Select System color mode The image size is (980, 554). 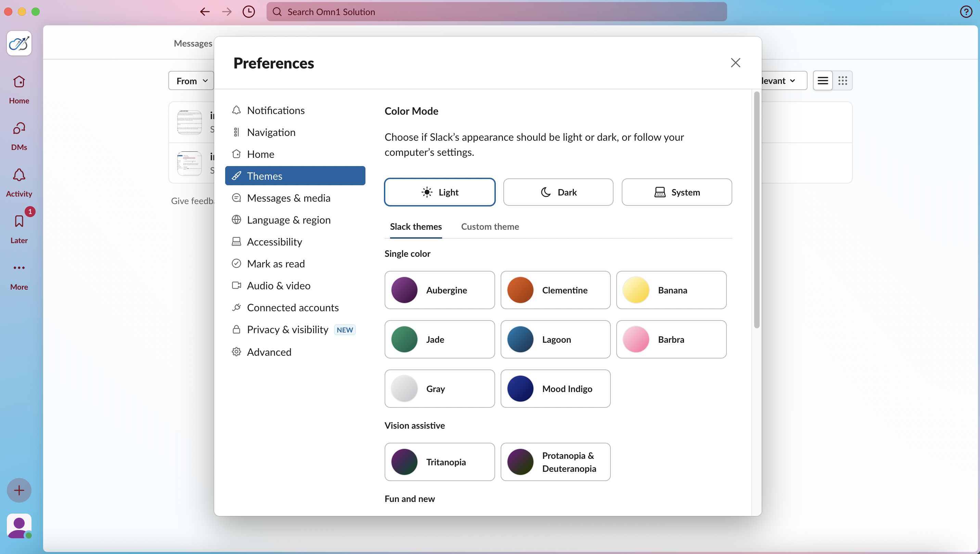click(x=676, y=192)
